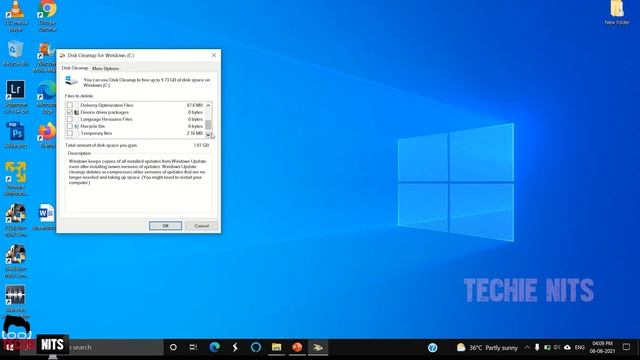Screen dimensions: 640x360
Task: Check the Recycle Bin checkbox in list
Action: tap(70, 126)
